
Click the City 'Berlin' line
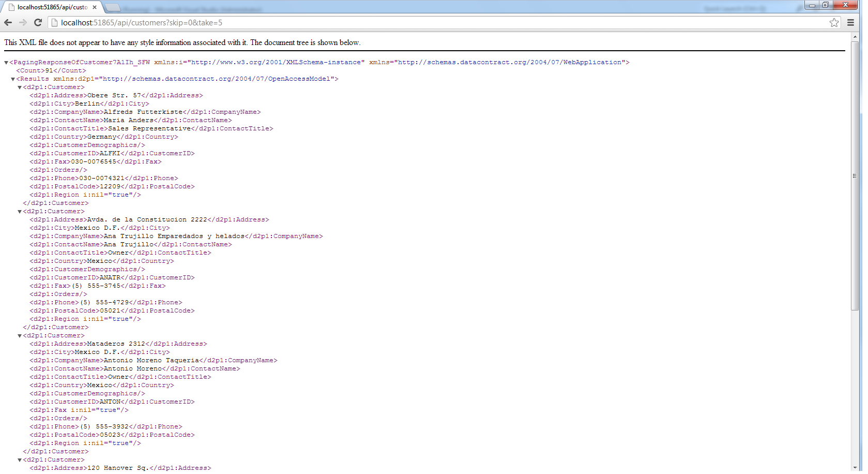[89, 104]
